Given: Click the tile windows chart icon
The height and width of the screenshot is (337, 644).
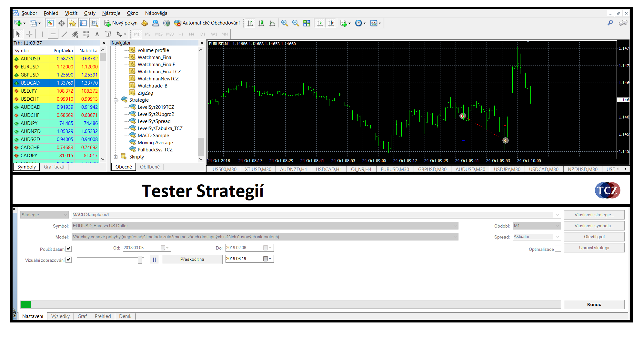Looking at the screenshot, I should (x=307, y=23).
